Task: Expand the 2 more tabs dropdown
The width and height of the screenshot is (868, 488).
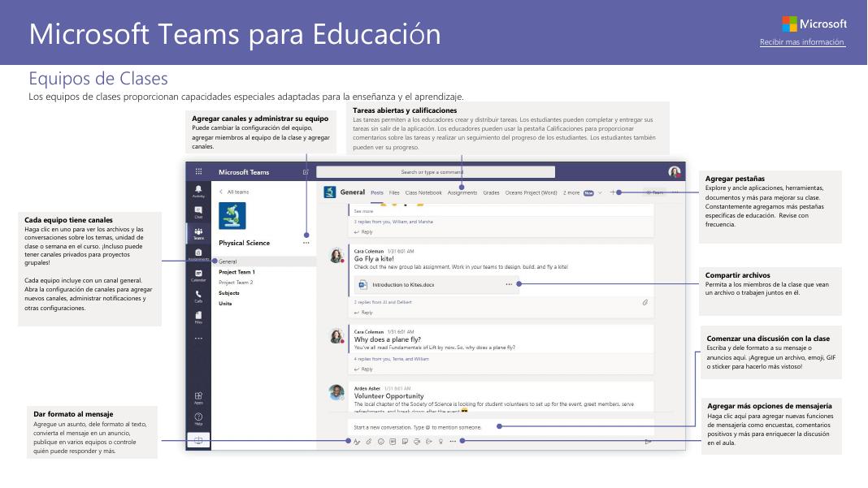Action: 582,192
